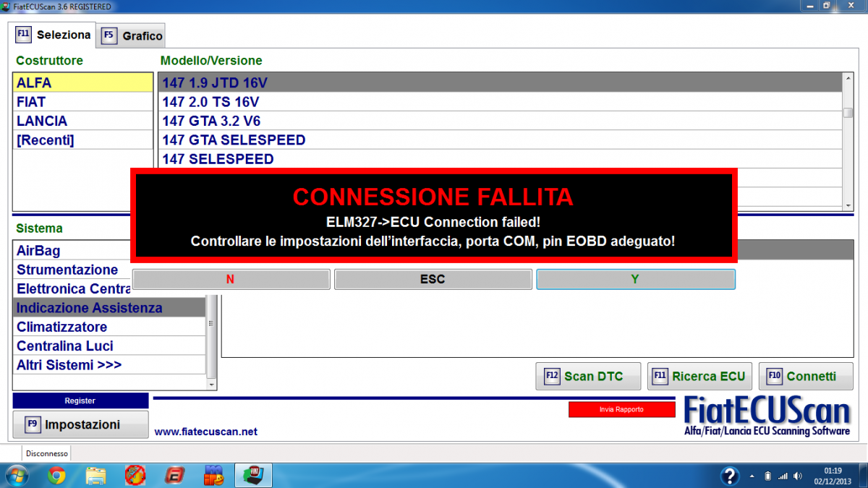The width and height of the screenshot is (868, 488).
Task: Click the N button in the error dialog
Action: 231,279
